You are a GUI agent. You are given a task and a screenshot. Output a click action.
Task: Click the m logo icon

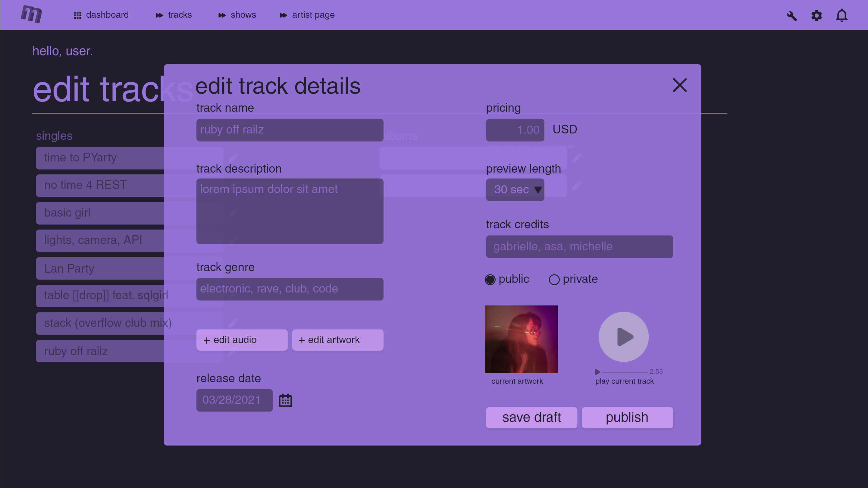point(31,14)
